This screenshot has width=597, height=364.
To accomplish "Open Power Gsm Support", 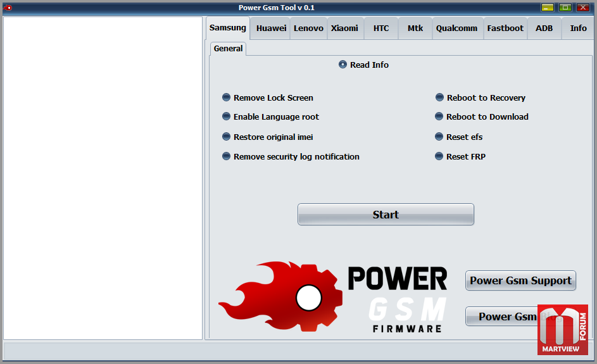I will point(520,280).
